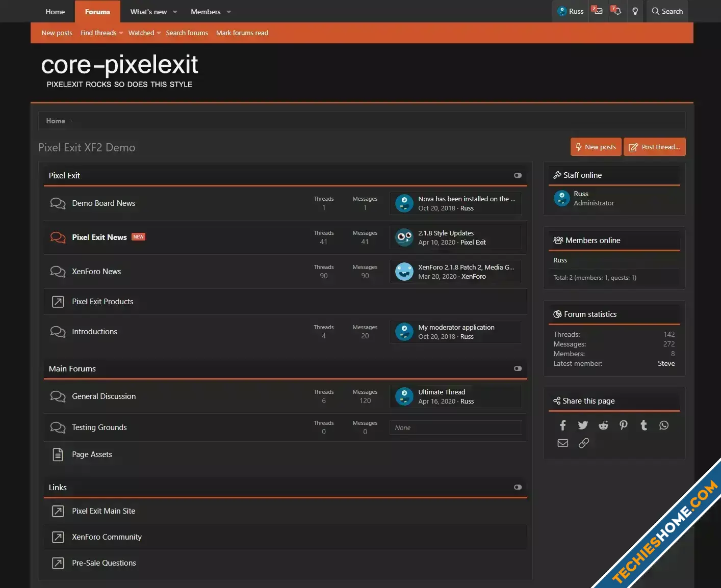
Task: Click Pixel Exit News unread forum icon
Action: pyautogui.click(x=58, y=237)
